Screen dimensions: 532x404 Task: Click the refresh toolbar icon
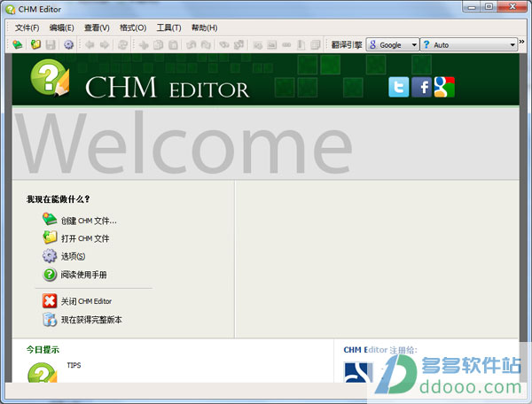pyautogui.click(x=122, y=44)
